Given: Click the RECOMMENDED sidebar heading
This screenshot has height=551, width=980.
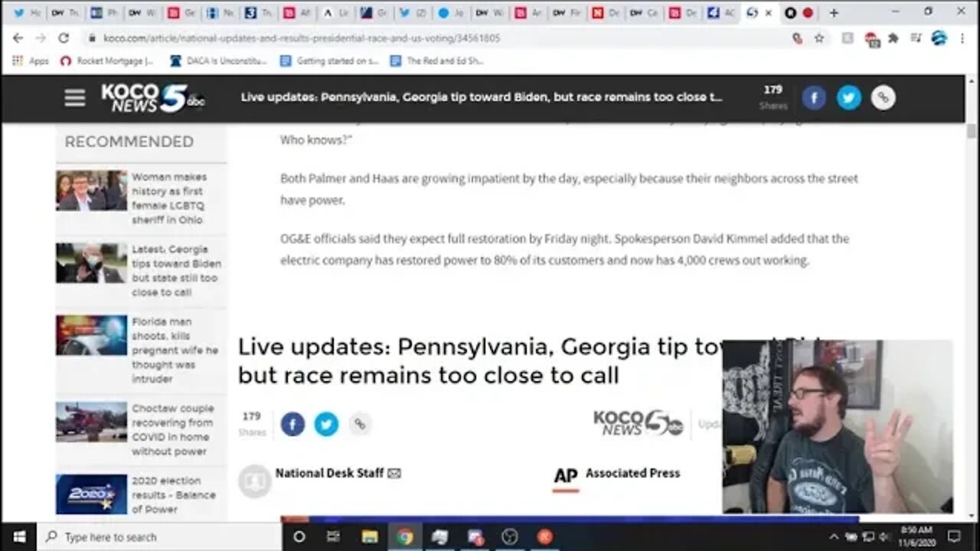Looking at the screenshot, I should point(129,142).
